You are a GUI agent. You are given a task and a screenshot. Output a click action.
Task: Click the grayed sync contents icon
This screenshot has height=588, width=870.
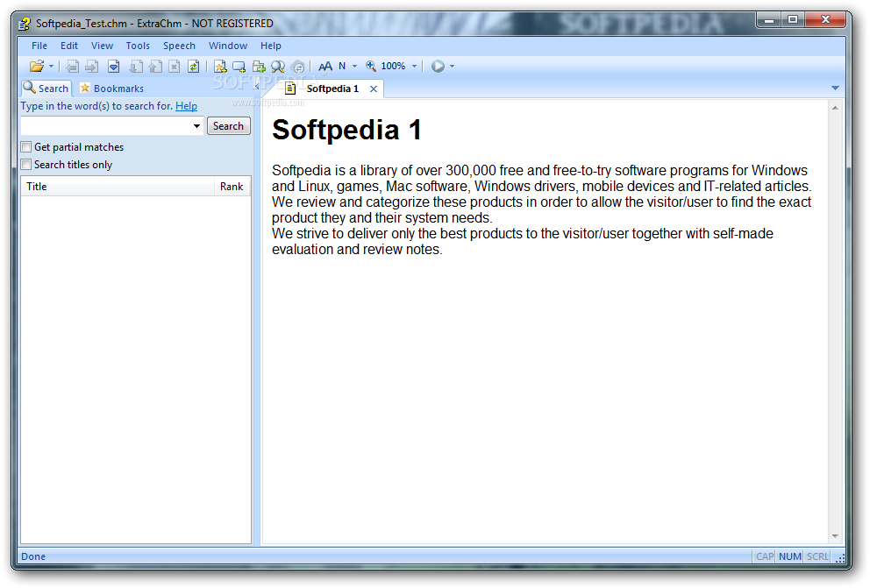[x=298, y=67]
